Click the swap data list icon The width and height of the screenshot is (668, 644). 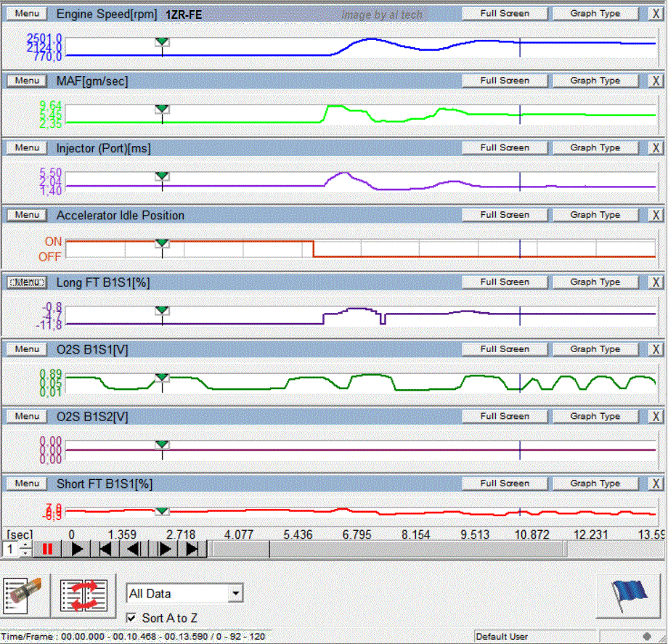[83, 594]
